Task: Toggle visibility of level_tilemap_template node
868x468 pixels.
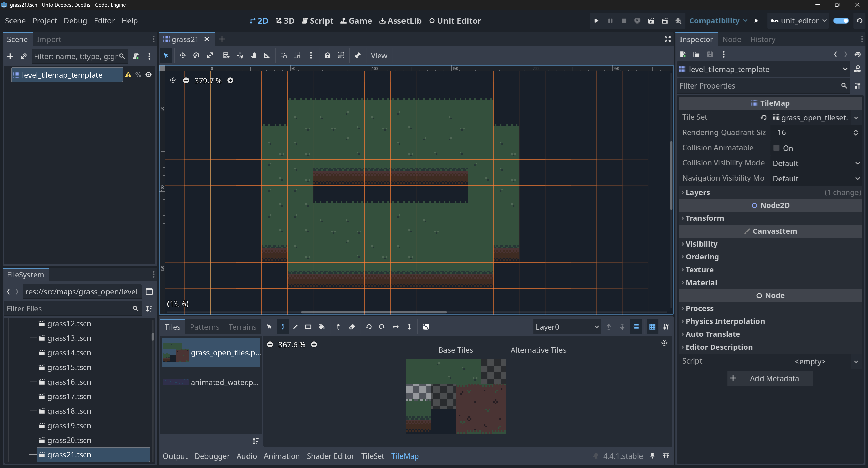Action: click(149, 75)
